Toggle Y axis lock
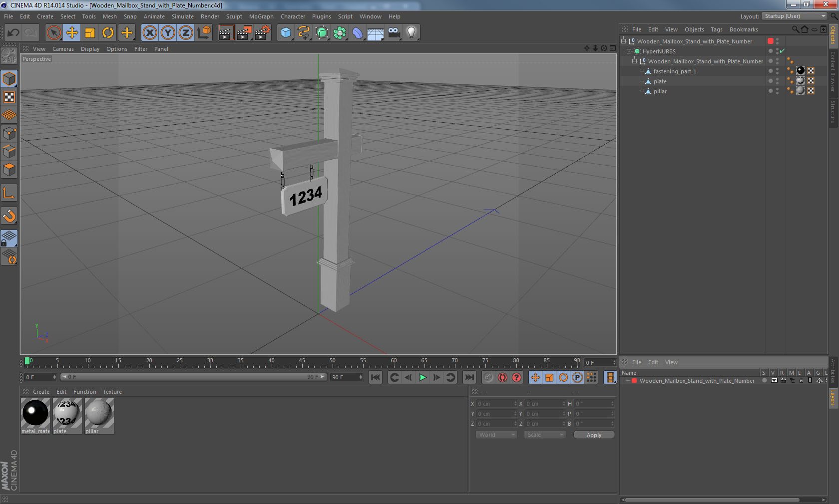 click(168, 33)
